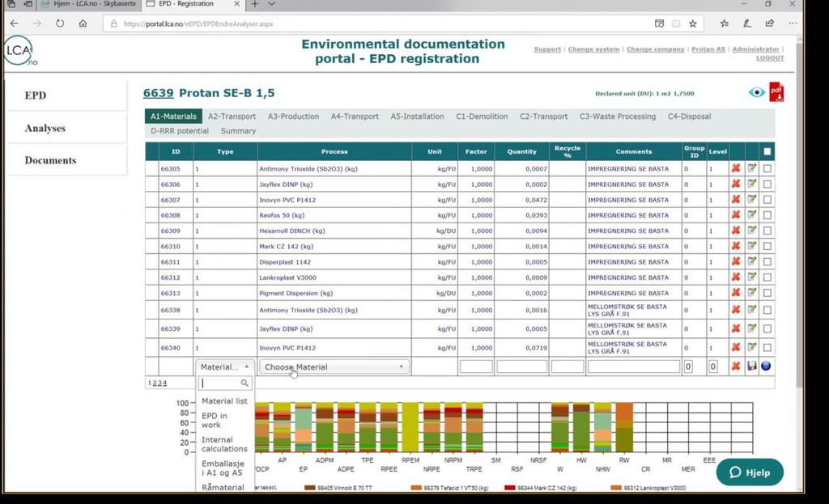Open the browser tab list chevron

pyautogui.click(x=272, y=4)
